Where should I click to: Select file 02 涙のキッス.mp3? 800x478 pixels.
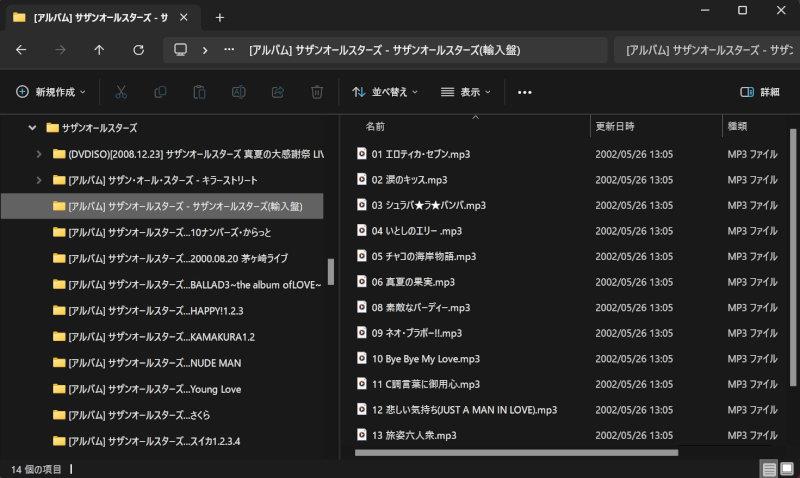click(x=409, y=180)
